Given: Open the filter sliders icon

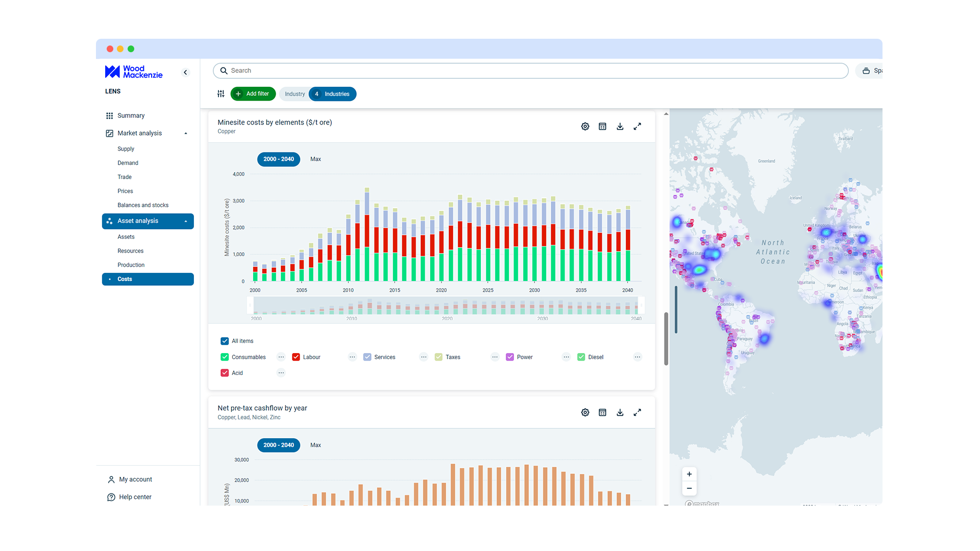Looking at the screenshot, I should tap(220, 94).
